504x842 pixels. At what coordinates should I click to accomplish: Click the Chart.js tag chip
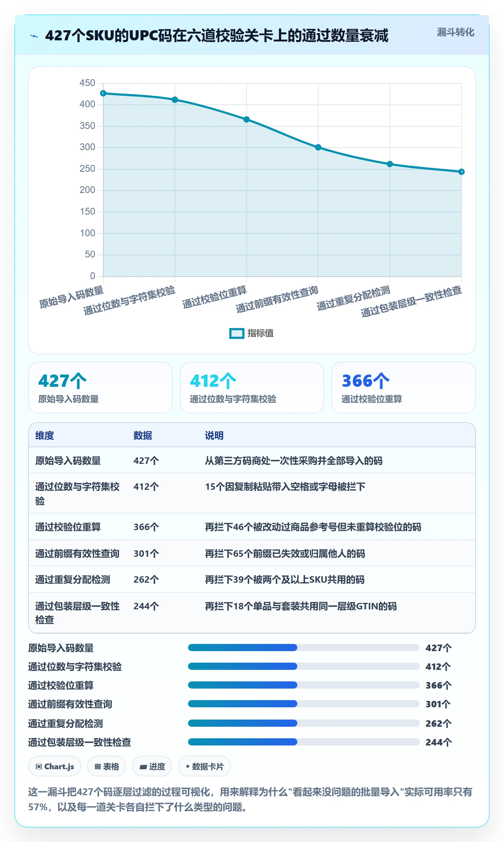[55, 766]
